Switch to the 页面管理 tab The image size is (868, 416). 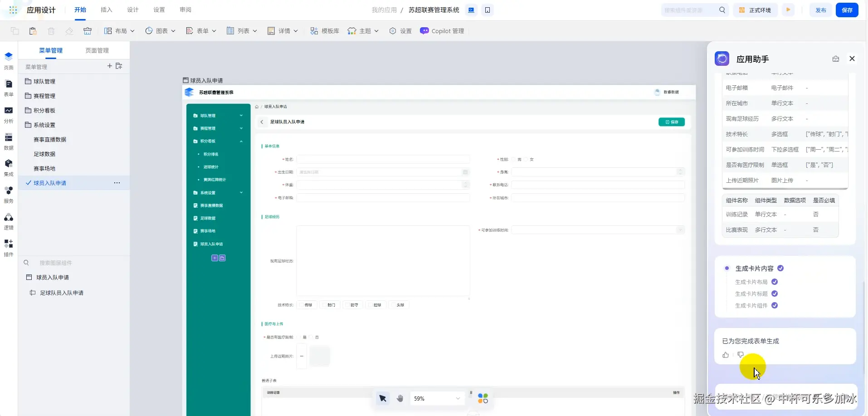pos(97,50)
